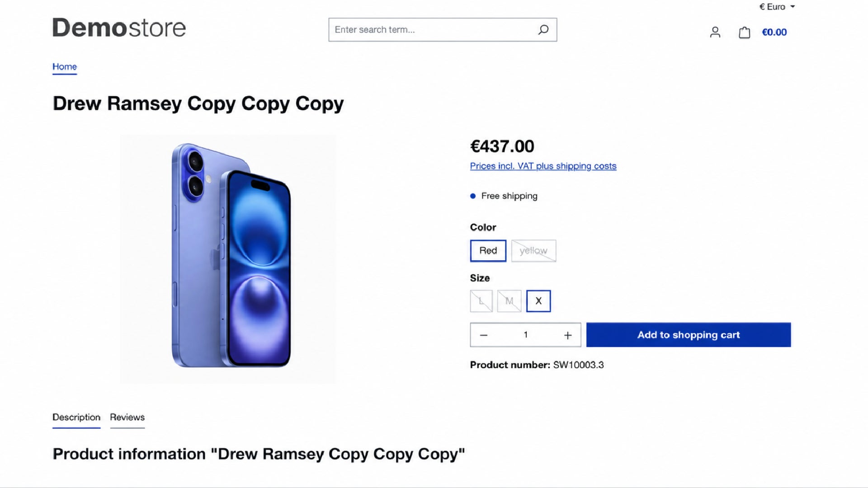
Task: Increase quantity with the plus icon
Action: pos(568,335)
